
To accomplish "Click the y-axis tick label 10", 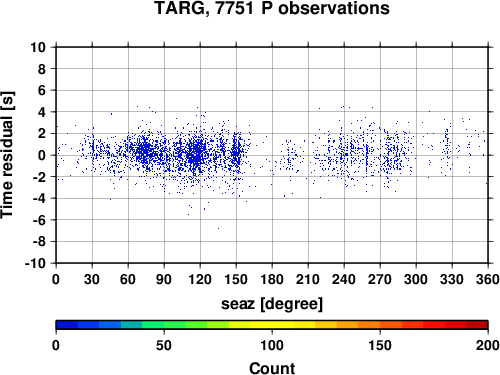I will (38, 47).
